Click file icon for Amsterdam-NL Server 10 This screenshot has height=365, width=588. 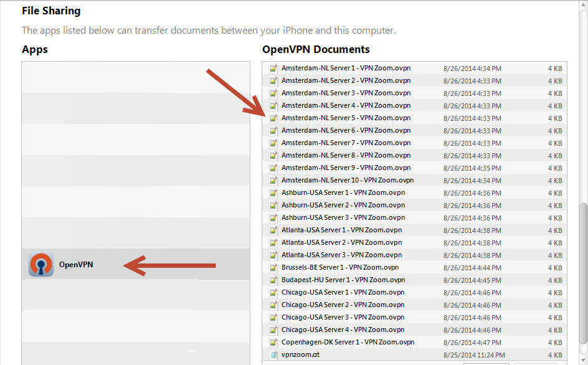click(273, 181)
